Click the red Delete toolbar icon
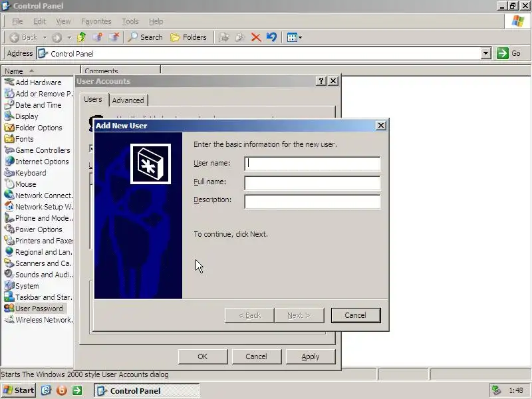The height and width of the screenshot is (399, 532). coord(256,37)
